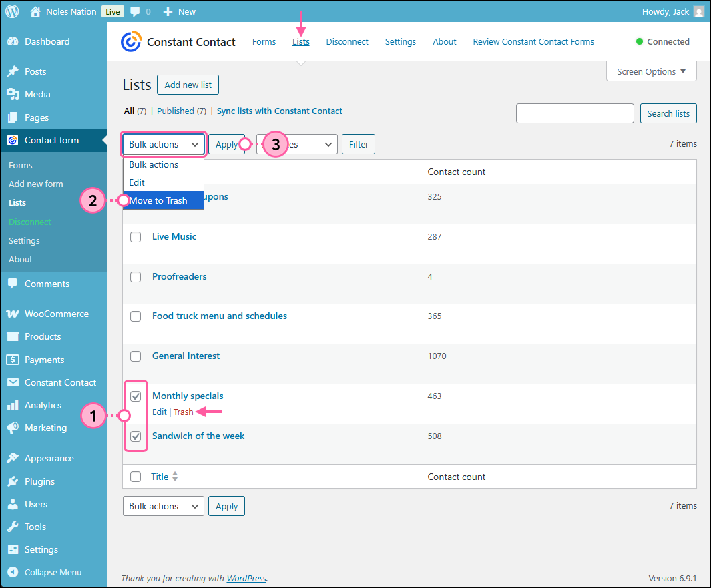The width and height of the screenshot is (711, 588).
Task: Click the Add new list button
Action: point(188,85)
